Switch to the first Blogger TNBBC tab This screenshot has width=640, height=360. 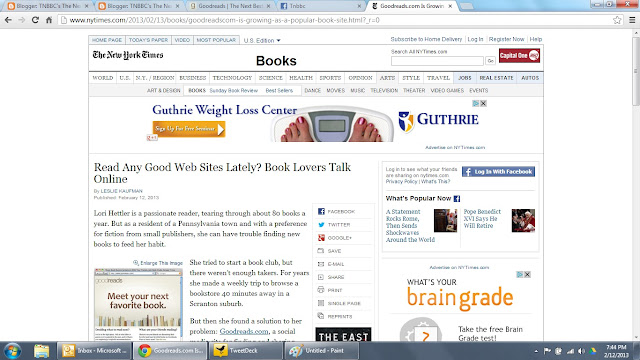[49, 6]
